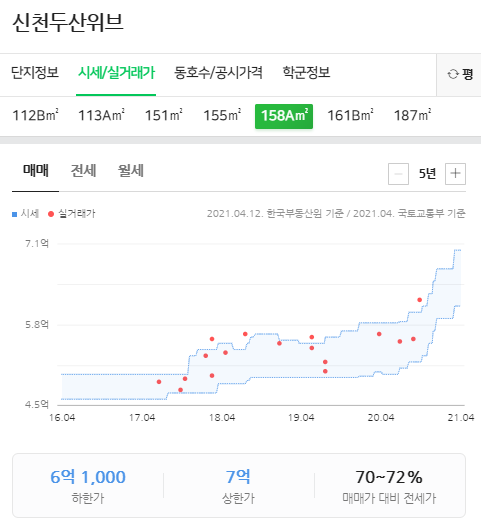Click the 신천두산위브 complex title
The width and height of the screenshot is (481, 527).
point(68,23)
